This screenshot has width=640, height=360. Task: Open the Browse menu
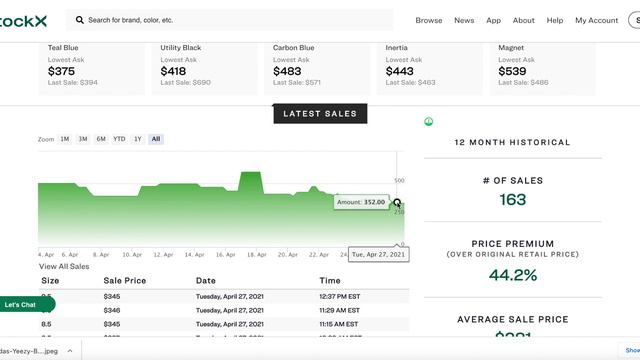tap(429, 20)
